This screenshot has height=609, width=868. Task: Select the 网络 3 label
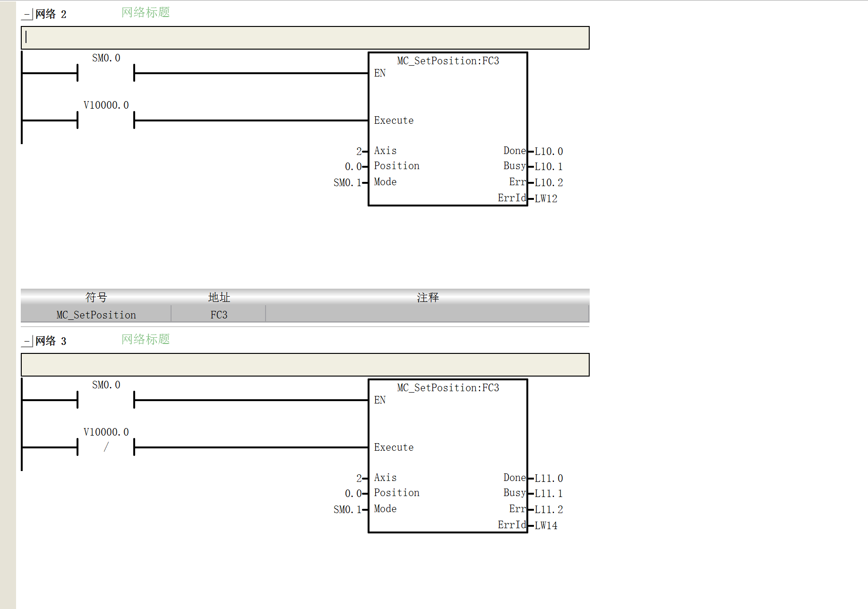(51, 341)
